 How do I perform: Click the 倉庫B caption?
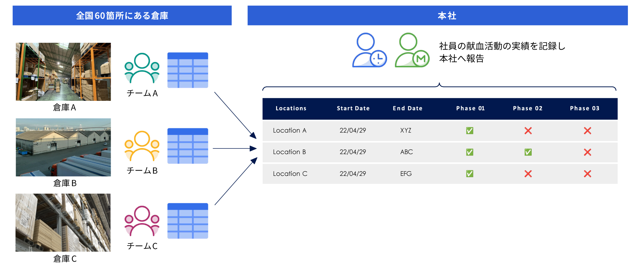tap(65, 183)
